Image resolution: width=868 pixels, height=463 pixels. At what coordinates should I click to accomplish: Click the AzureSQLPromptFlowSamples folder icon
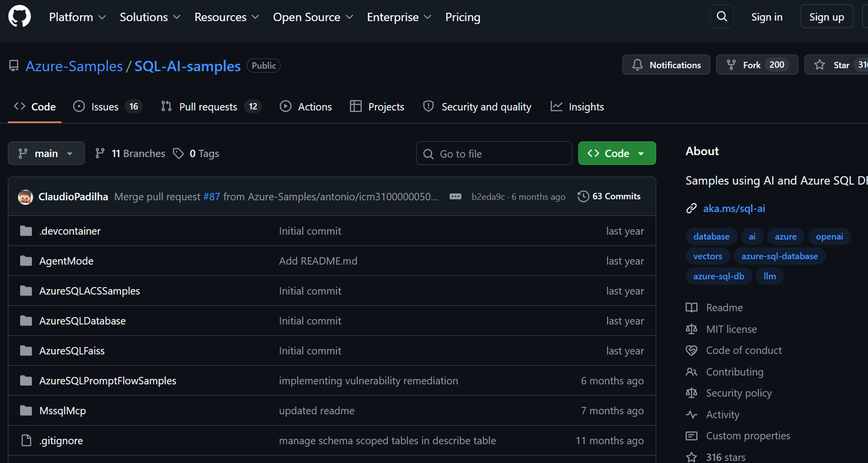point(26,381)
